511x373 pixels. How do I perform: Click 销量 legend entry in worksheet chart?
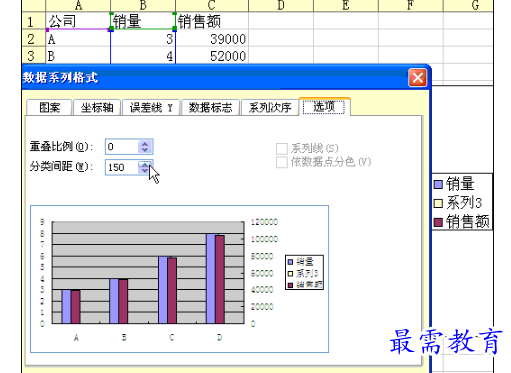(454, 184)
